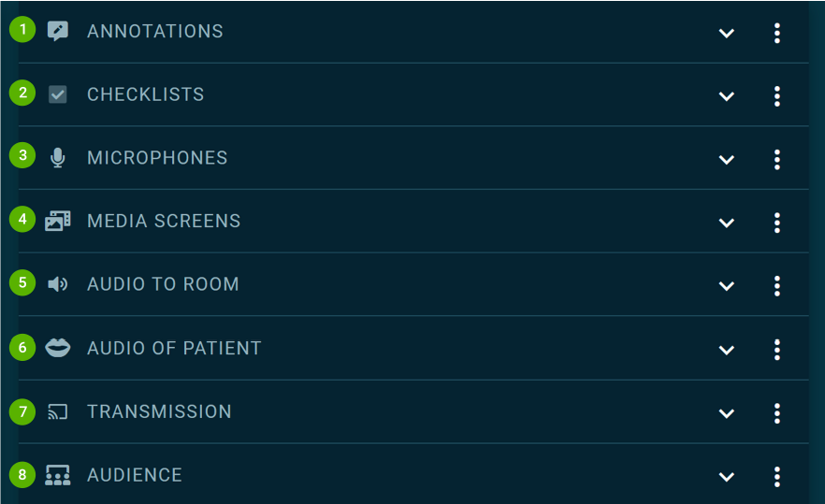This screenshot has height=504, width=825.
Task: Click the Media Screens picture icon
Action: (x=58, y=222)
